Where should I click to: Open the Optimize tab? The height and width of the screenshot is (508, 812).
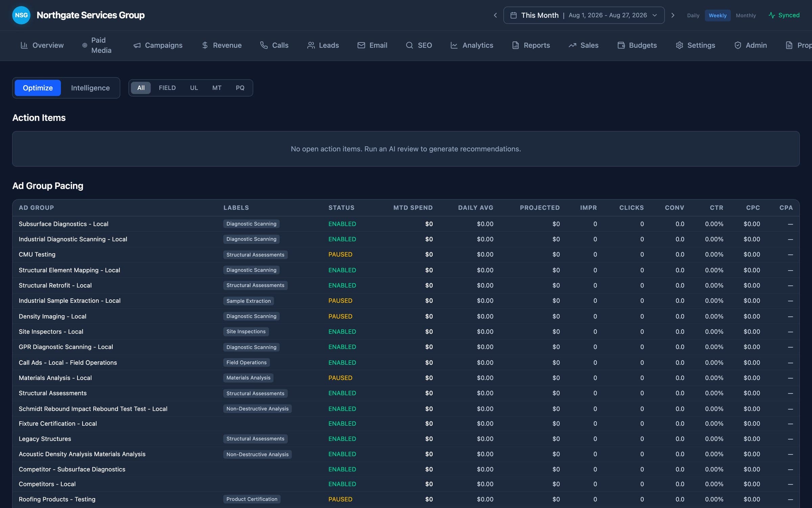(38, 88)
